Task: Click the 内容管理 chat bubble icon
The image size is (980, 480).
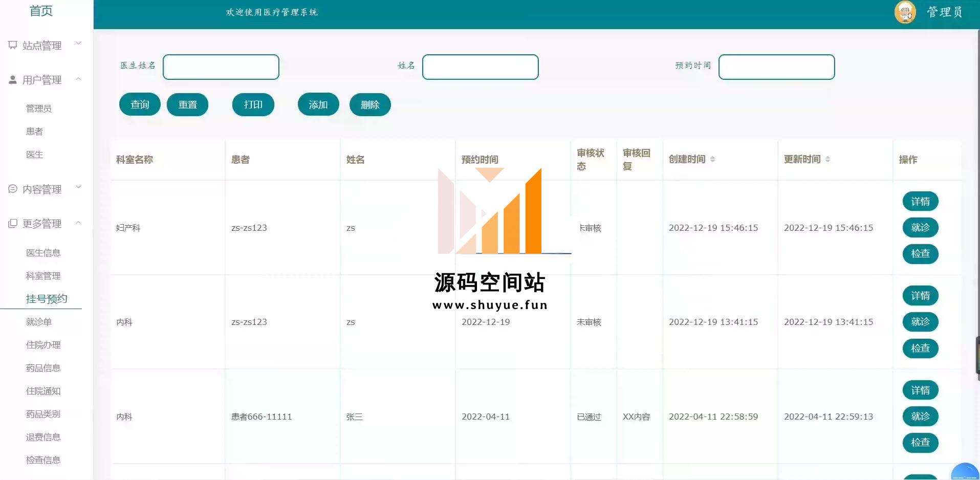Action: click(13, 189)
